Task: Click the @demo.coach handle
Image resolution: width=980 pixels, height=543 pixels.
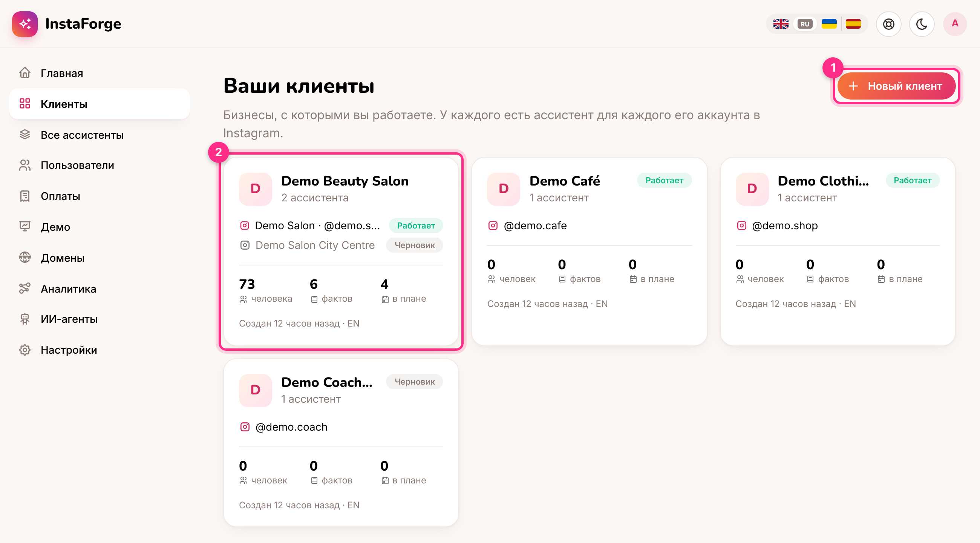Action: 291,427
